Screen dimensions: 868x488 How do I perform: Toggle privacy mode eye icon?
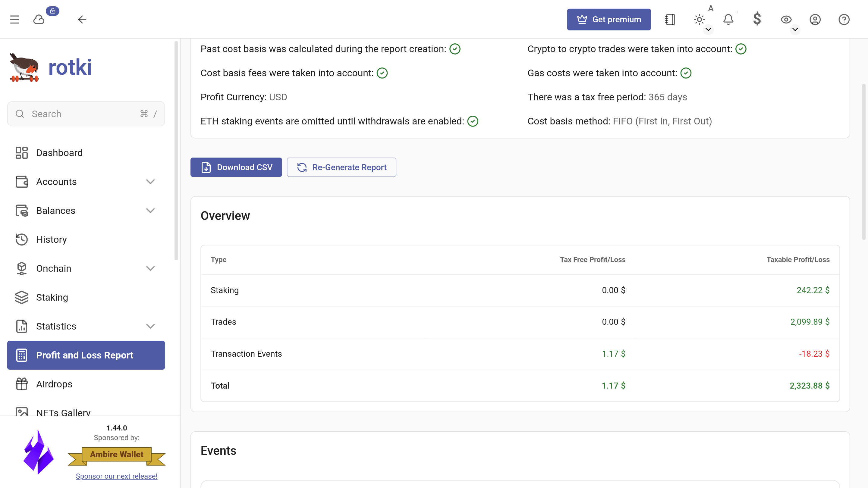coord(786,20)
